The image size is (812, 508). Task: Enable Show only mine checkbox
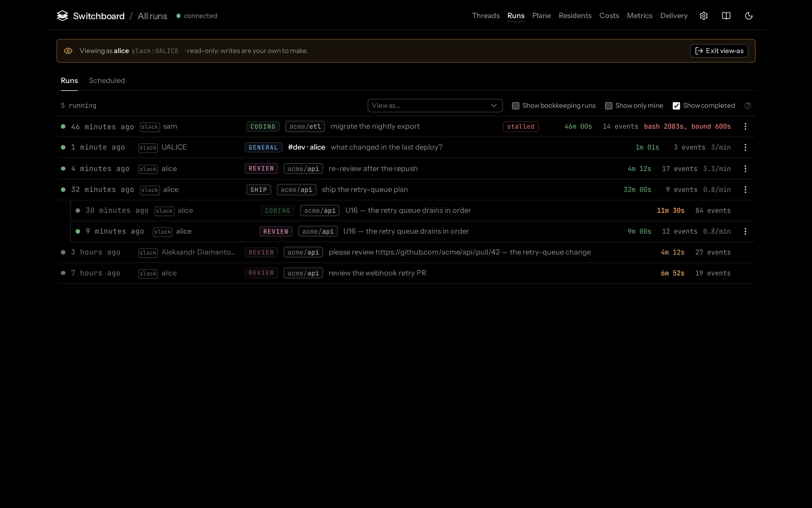[609, 106]
